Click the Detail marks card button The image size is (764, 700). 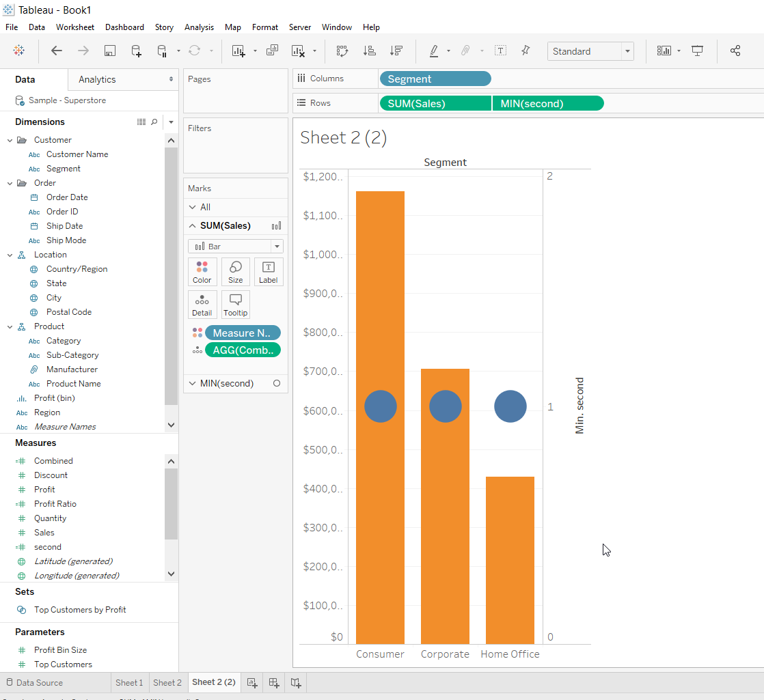click(202, 305)
